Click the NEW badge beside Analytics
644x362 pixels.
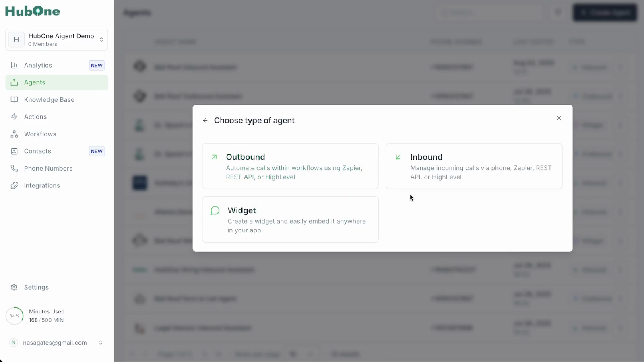[x=97, y=66]
